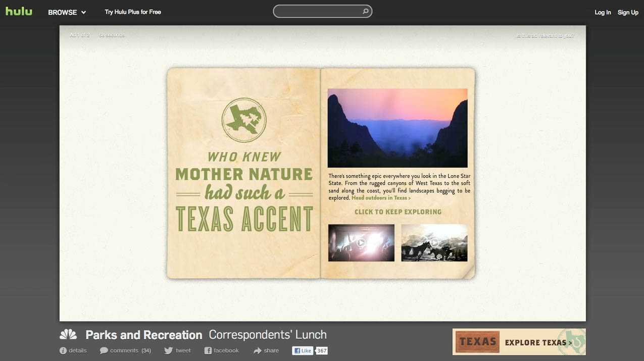Click the 367 likes count
The height and width of the screenshot is (361, 644).
[x=322, y=350]
